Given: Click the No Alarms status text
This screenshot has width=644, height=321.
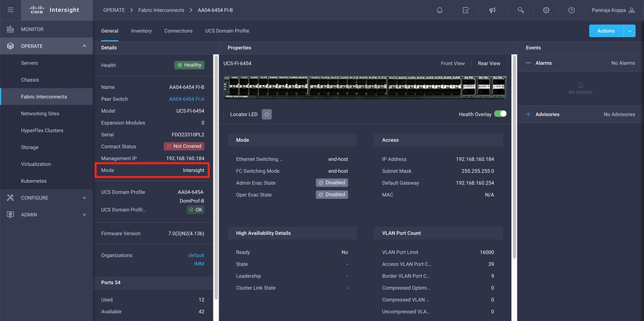Looking at the screenshot, I should tap(623, 63).
